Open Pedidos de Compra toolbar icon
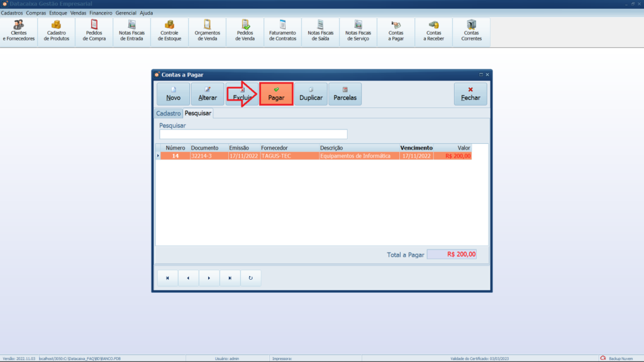The height and width of the screenshot is (362, 644). pos(94,31)
